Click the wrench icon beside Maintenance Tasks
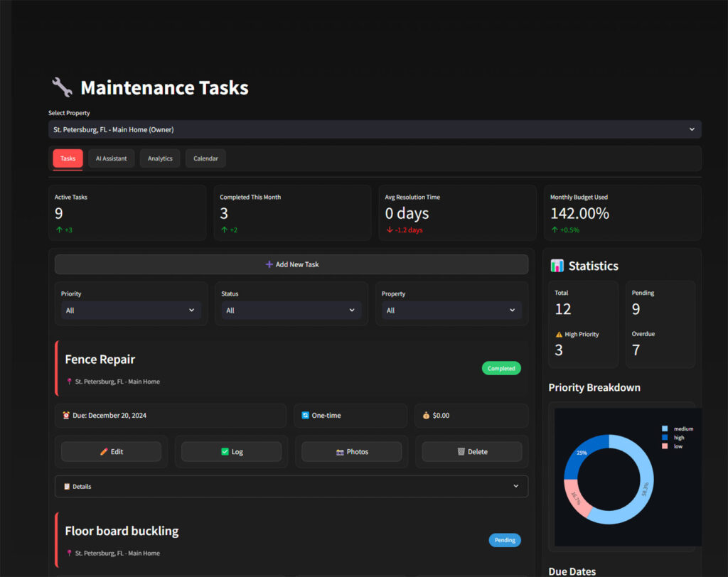 (62, 87)
